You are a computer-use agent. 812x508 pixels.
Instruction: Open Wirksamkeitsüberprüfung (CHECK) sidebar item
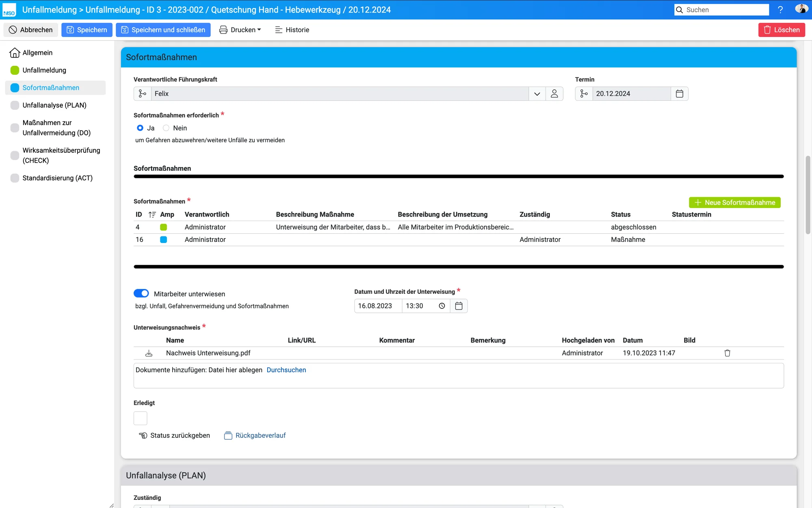[x=61, y=155]
